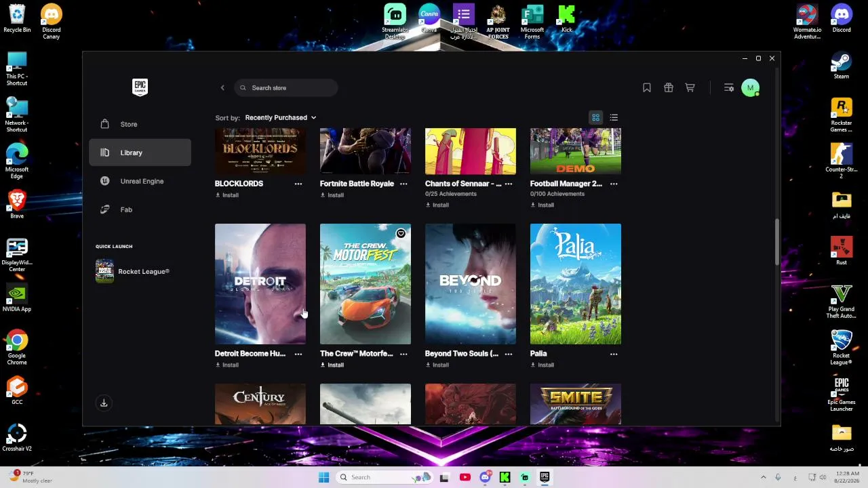Open the Steam desktop shortcut
The width and height of the screenshot is (868, 488).
coord(842,66)
